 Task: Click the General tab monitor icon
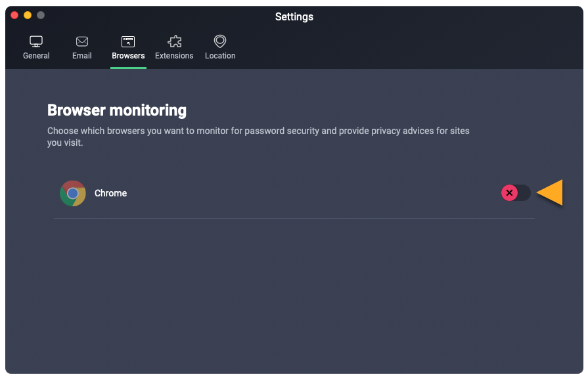click(x=36, y=41)
